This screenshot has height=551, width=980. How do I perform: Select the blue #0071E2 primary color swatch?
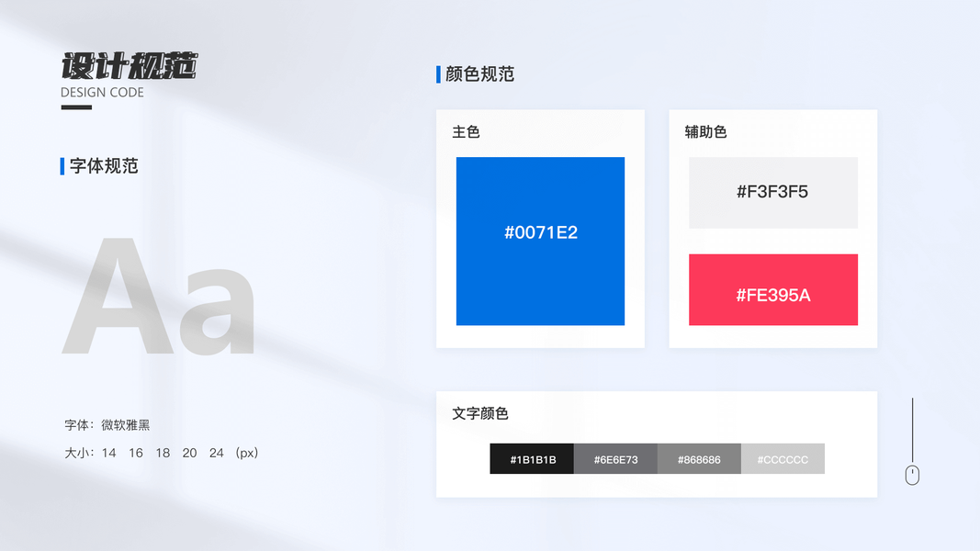click(540, 242)
